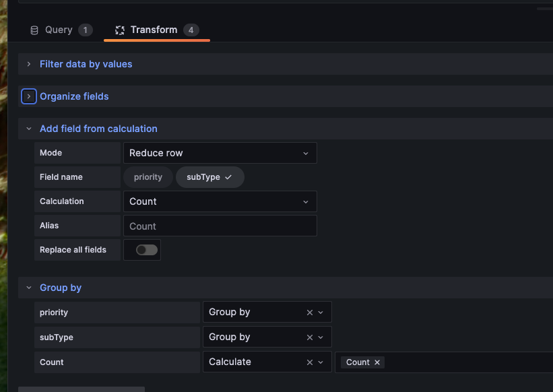Clear the Count row Calculate selection

click(x=310, y=362)
